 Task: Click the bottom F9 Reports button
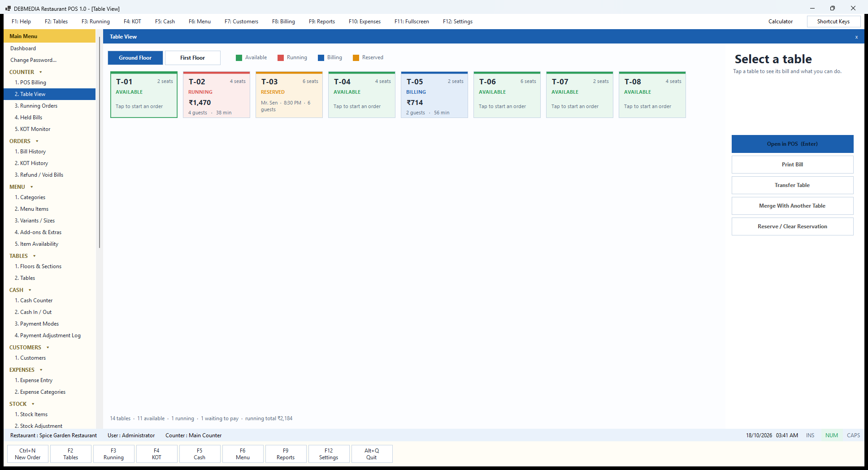tap(286, 454)
